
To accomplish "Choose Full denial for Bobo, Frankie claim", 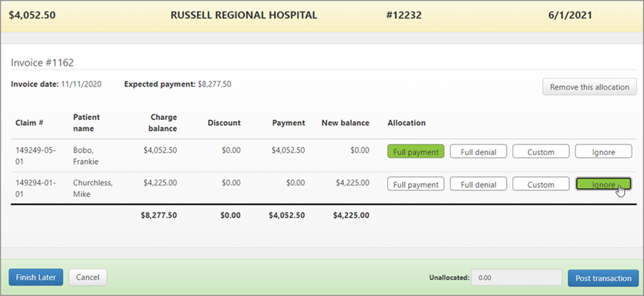I will [x=478, y=152].
